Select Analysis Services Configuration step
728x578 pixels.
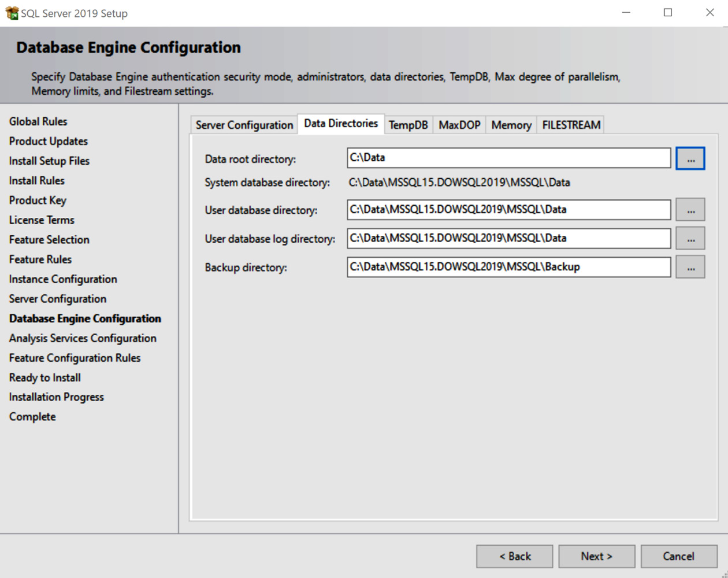pyautogui.click(x=83, y=338)
